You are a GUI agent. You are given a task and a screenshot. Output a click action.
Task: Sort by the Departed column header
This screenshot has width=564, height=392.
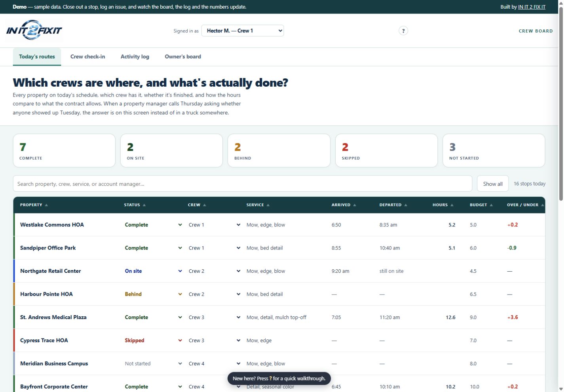point(393,205)
